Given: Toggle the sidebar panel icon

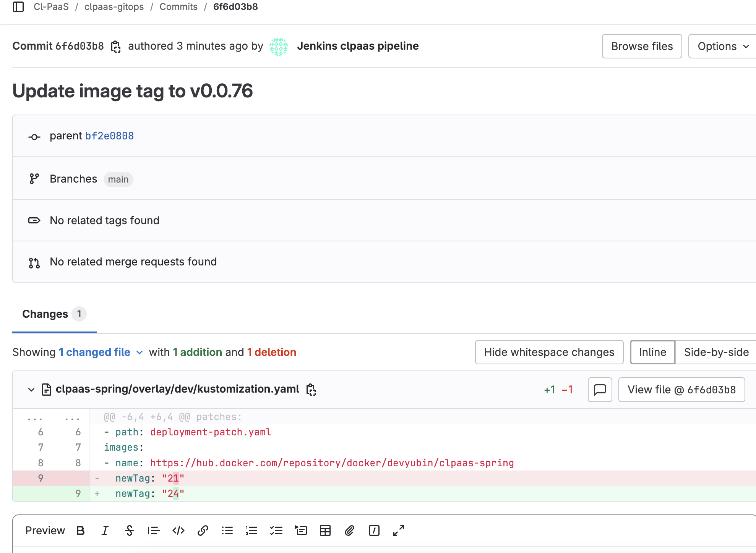Looking at the screenshot, I should (18, 7).
